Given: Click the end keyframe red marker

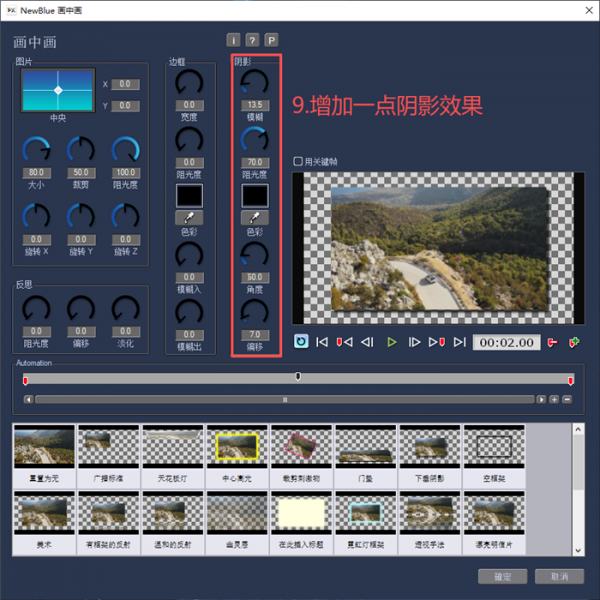Looking at the screenshot, I should point(571,380).
